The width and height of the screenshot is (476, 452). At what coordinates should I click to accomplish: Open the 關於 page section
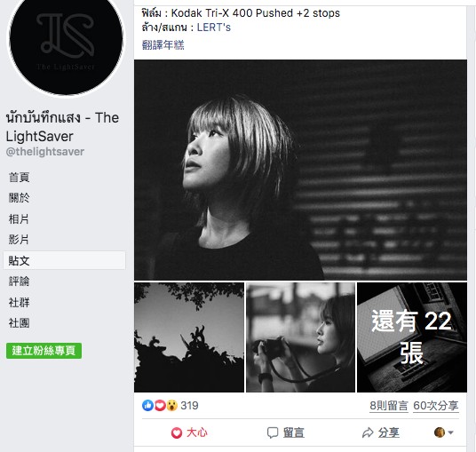[x=19, y=198]
